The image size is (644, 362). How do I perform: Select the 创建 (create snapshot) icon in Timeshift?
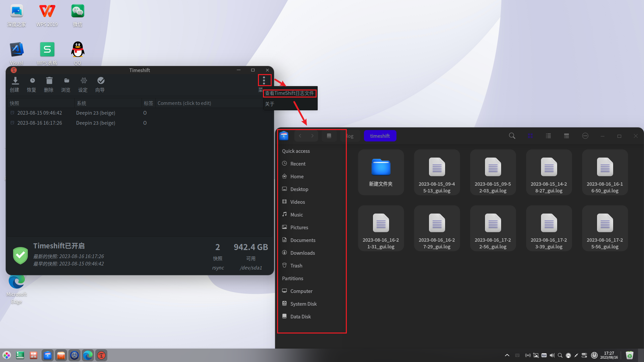(15, 83)
